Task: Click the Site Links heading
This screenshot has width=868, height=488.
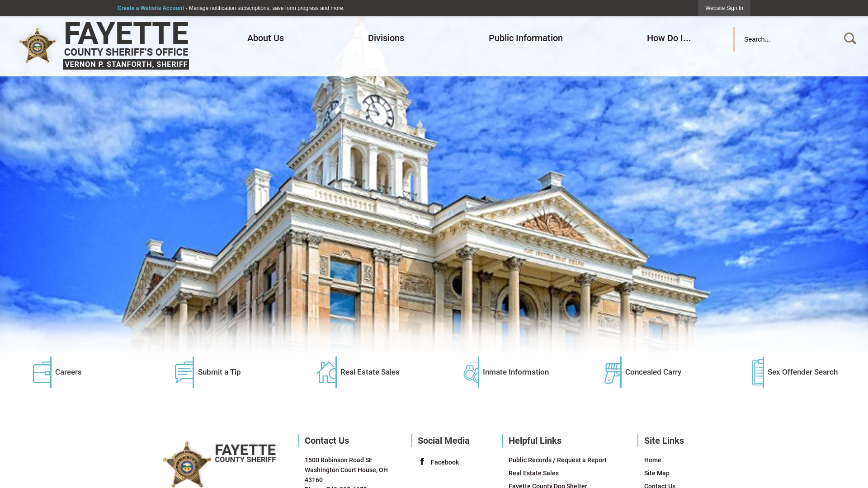Action: (x=664, y=441)
